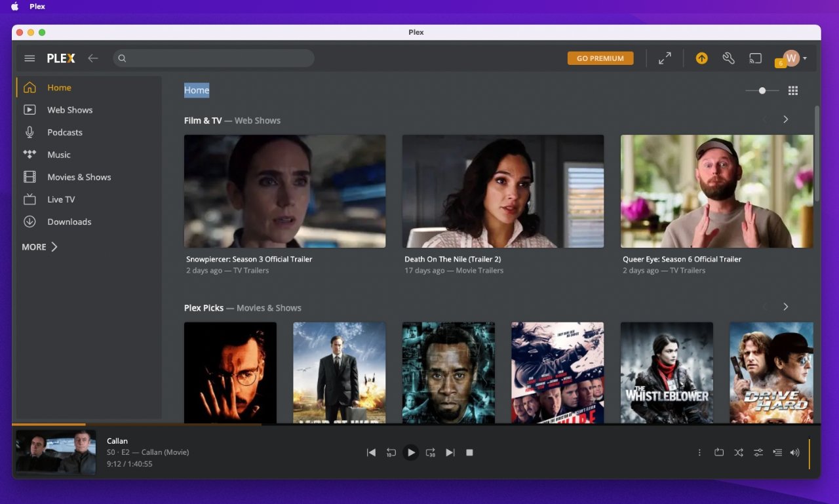
Task: Open the play queue icon
Action: point(777,452)
